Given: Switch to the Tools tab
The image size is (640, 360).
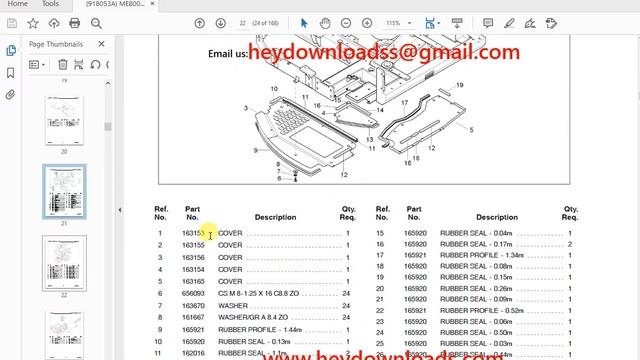Looking at the screenshot, I should coord(51,4).
